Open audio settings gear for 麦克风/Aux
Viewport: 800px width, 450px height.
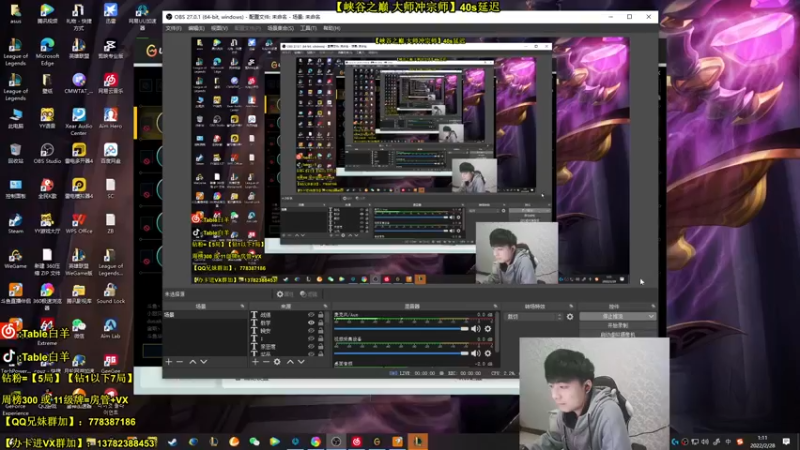488,329
